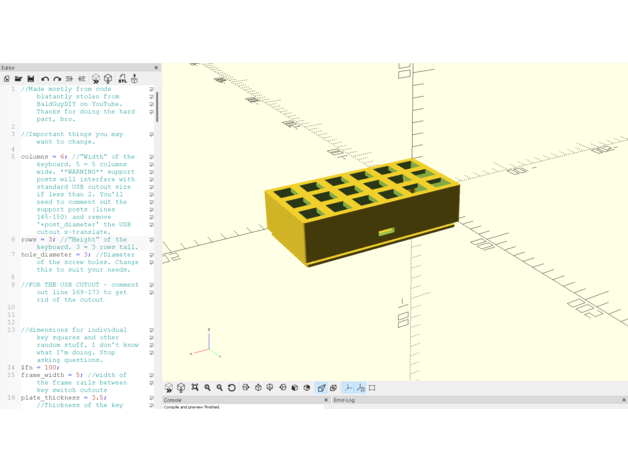Viewport: 628px width, 472px height.
Task: Reset the 3D view orientation
Action: click(x=232, y=388)
